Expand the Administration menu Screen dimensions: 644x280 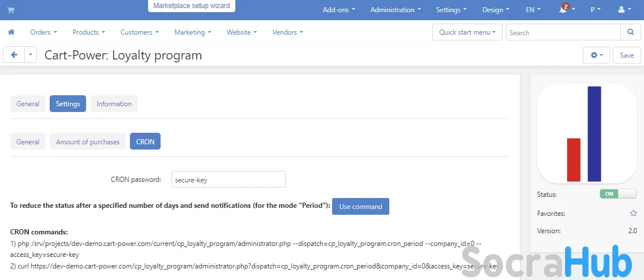(396, 10)
